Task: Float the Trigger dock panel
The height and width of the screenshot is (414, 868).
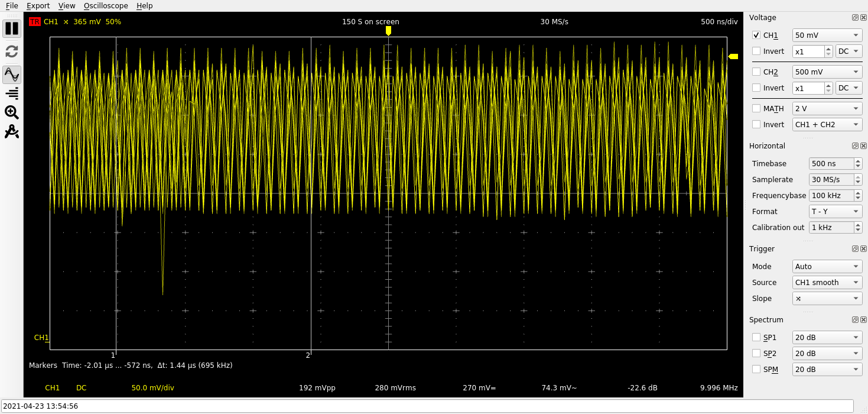Action: point(855,249)
